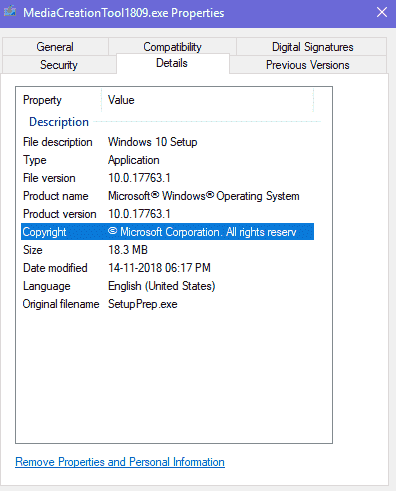The height and width of the screenshot is (491, 396).
Task: Select the Date modified row label
Action: pyautogui.click(x=55, y=268)
